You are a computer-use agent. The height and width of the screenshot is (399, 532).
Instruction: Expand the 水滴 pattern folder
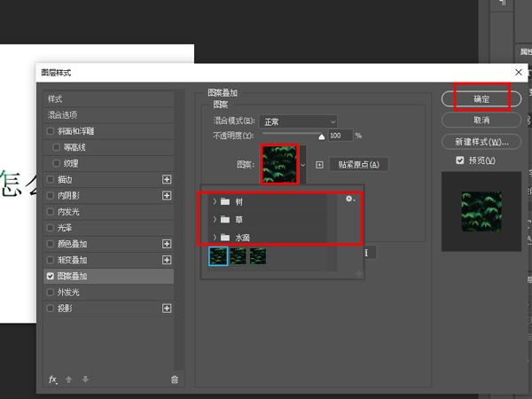pos(214,237)
